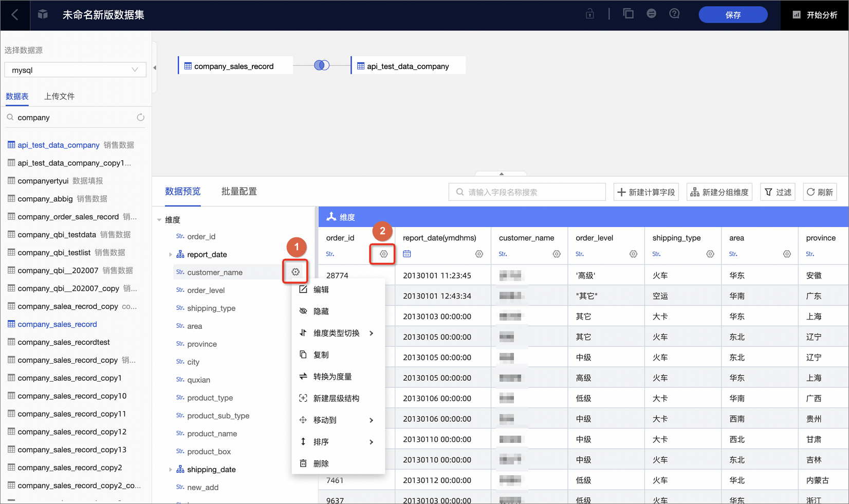Screen dimensions: 849x504
Task: Choose 转换为度量 from context menu
Action: pos(338,377)
